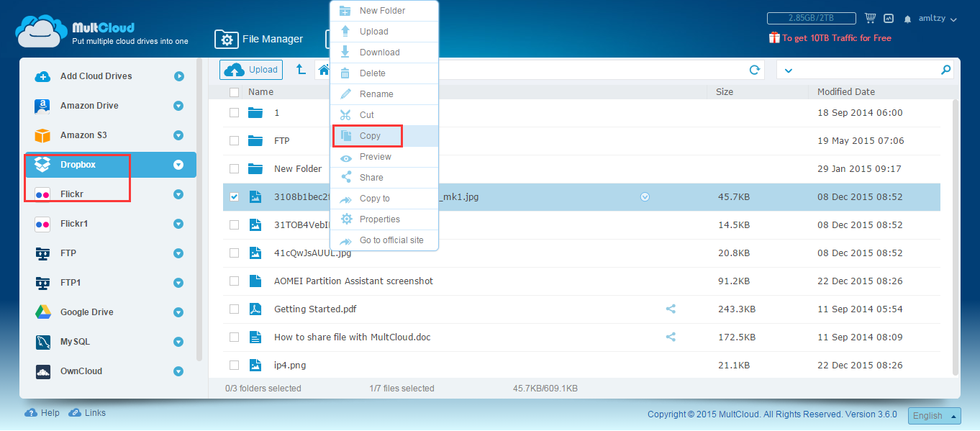Check the box for 41cQwJsAUUL.jpg
980x431 pixels.
tap(234, 253)
